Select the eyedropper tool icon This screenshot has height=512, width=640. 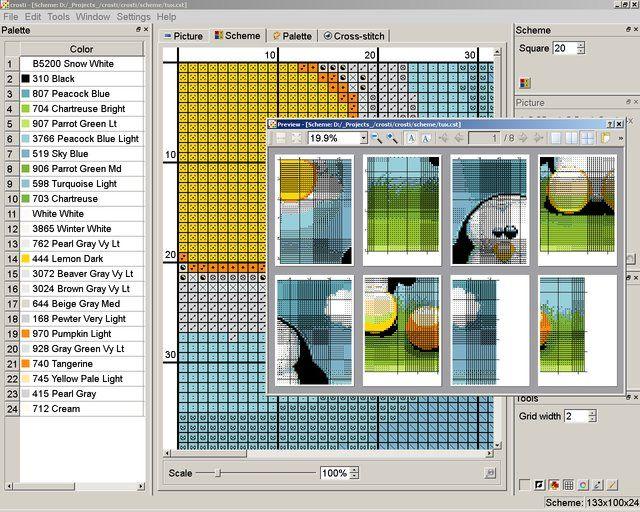coord(598,485)
